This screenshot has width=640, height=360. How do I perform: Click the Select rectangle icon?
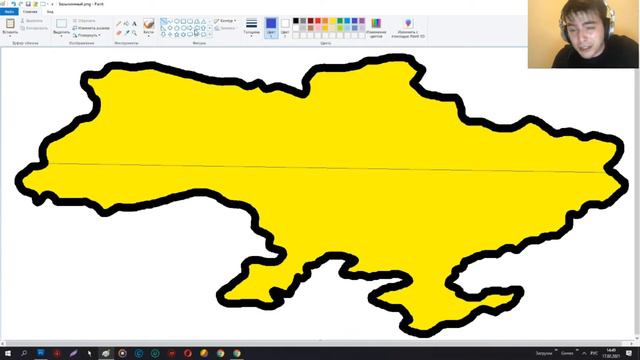[61, 23]
